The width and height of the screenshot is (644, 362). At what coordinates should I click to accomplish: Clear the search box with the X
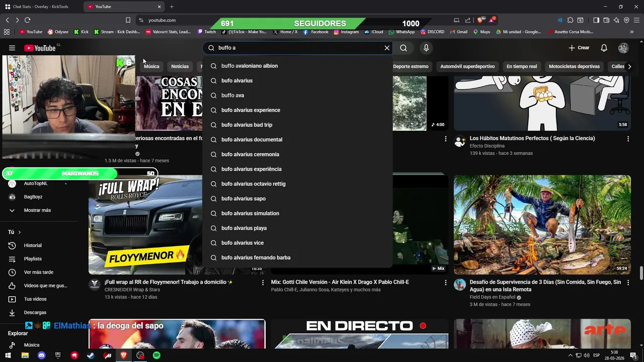387,48
